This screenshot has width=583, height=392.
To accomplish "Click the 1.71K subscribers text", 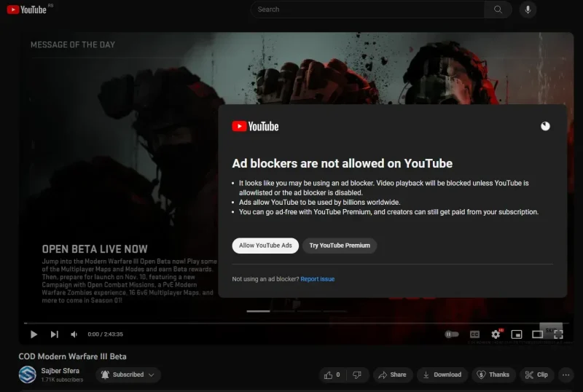I will click(62, 380).
